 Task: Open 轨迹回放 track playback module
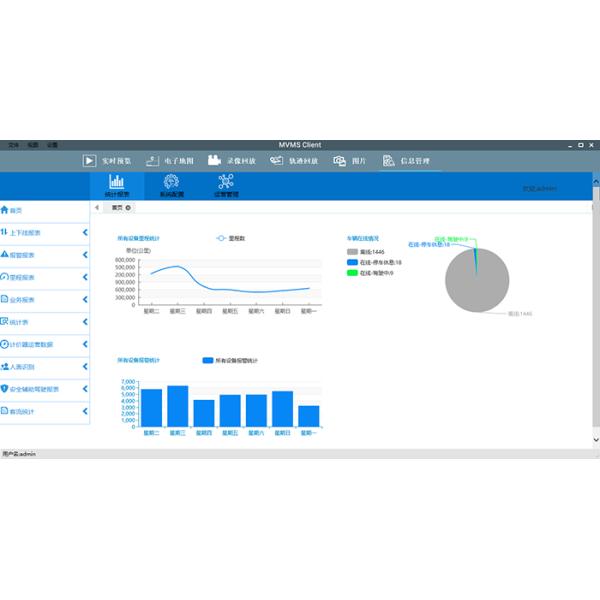click(x=294, y=160)
